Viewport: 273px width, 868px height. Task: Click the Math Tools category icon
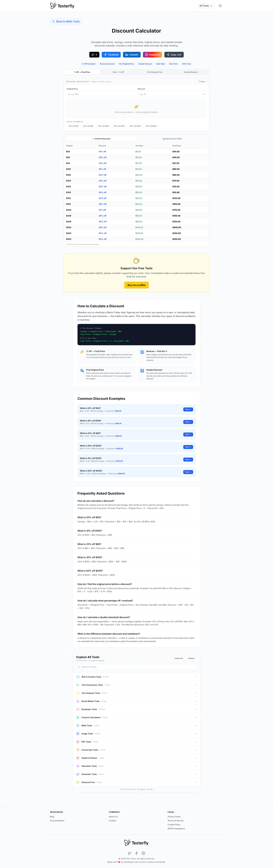click(78, 725)
